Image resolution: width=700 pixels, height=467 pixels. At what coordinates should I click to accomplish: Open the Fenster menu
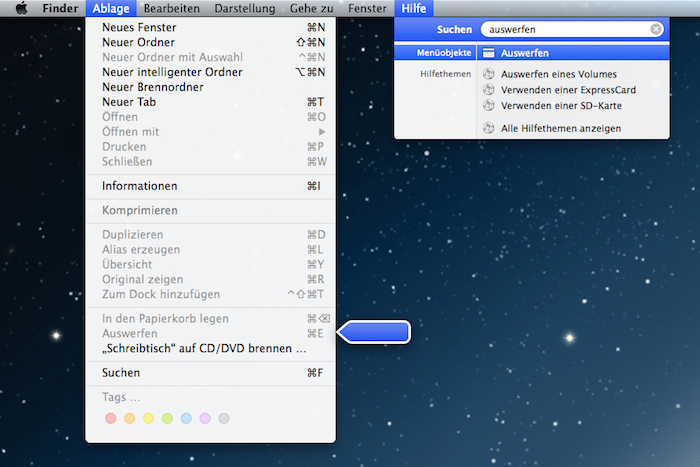coord(367,8)
